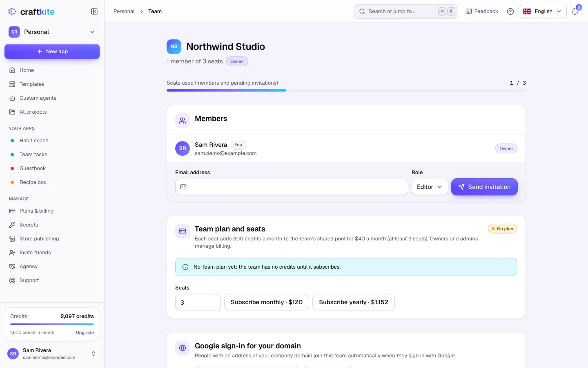Focus the Email address field
588x368 pixels.
point(292,187)
